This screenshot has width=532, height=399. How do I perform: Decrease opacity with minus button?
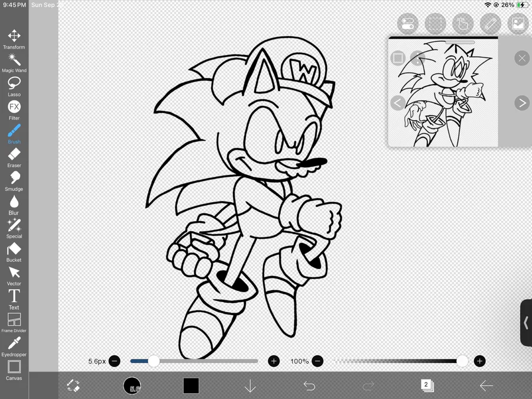click(317, 361)
